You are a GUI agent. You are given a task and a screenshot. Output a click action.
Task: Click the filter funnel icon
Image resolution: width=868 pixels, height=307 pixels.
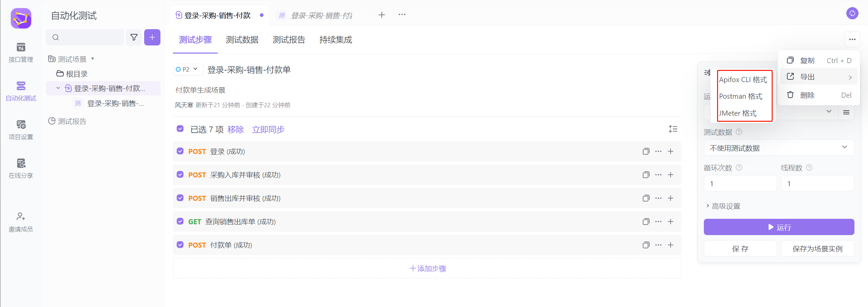[x=134, y=37]
